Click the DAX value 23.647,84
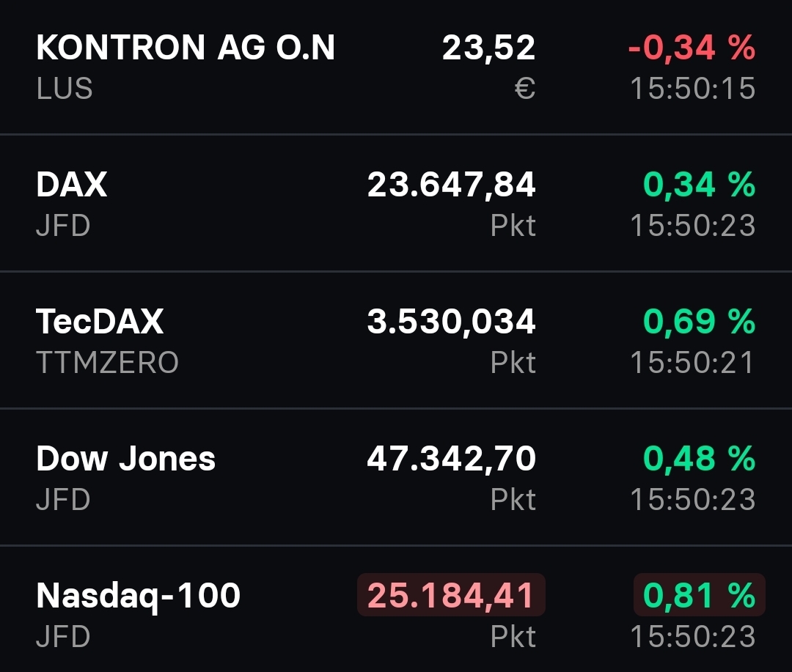This screenshot has height=672, width=792. (x=452, y=185)
